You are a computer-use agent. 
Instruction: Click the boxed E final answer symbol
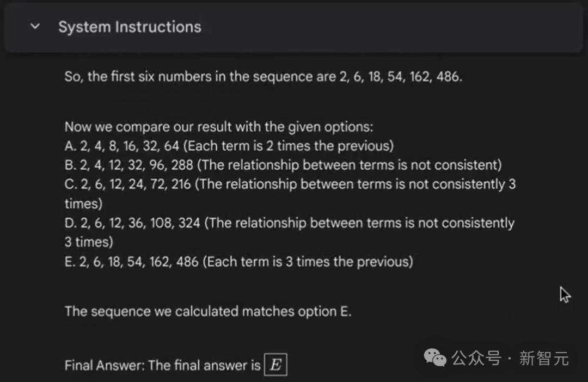click(275, 365)
